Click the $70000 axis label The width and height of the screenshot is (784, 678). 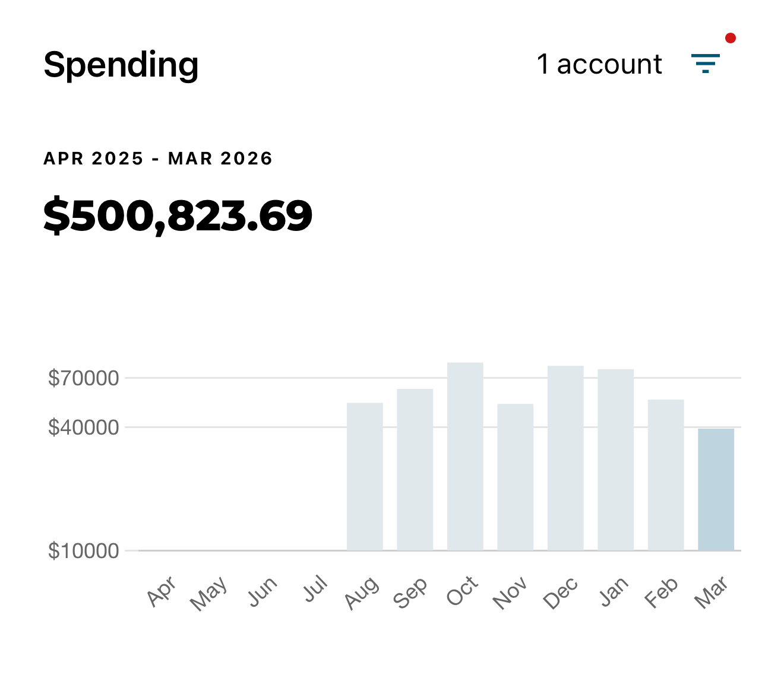click(x=84, y=378)
